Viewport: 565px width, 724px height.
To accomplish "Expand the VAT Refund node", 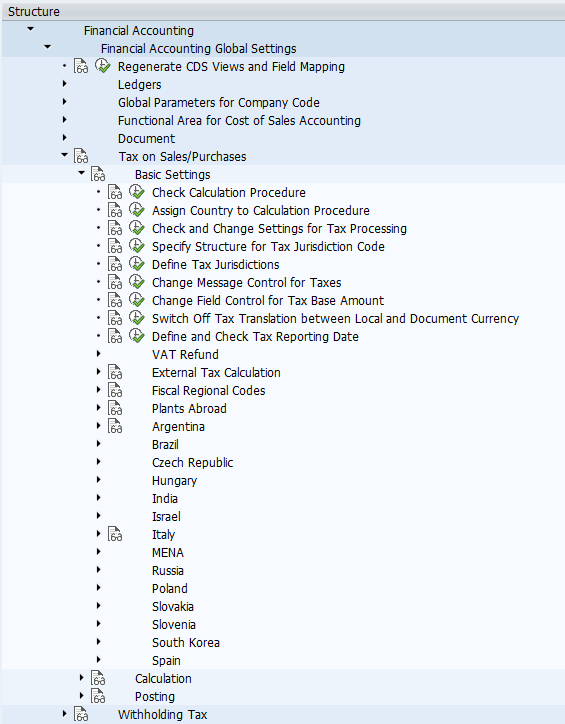I will pos(99,354).
